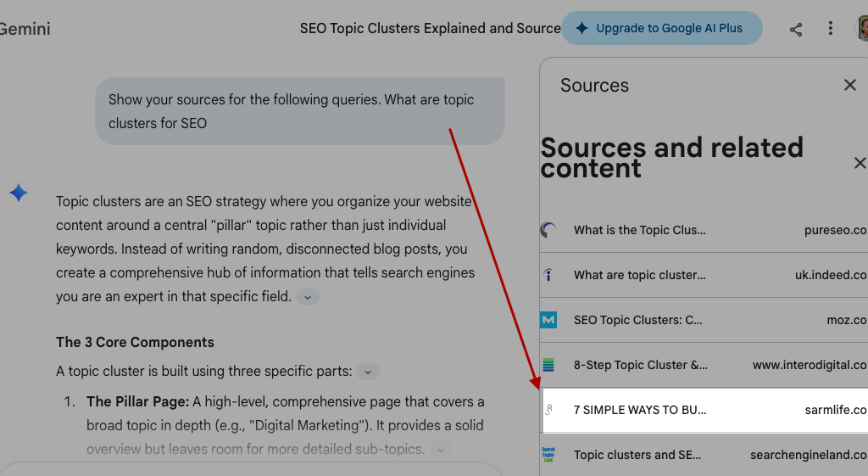Click the Upgrade to Google AI Plus button
868x476 pixels.
pyautogui.click(x=662, y=28)
